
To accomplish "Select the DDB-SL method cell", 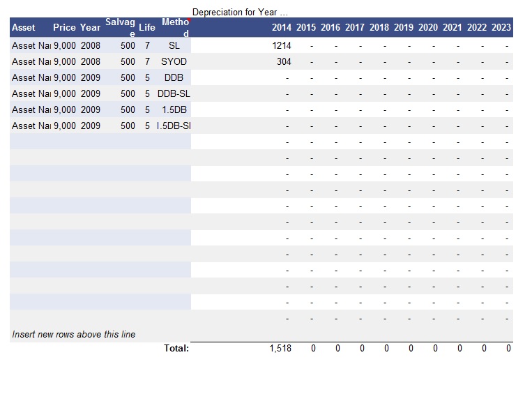I will [174, 93].
